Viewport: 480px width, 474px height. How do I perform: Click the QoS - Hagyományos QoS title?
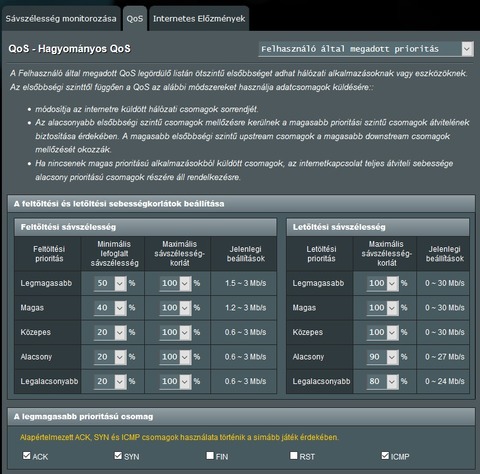point(70,49)
